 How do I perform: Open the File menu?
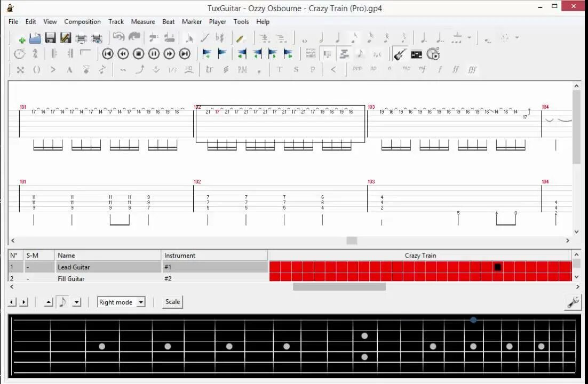click(13, 22)
